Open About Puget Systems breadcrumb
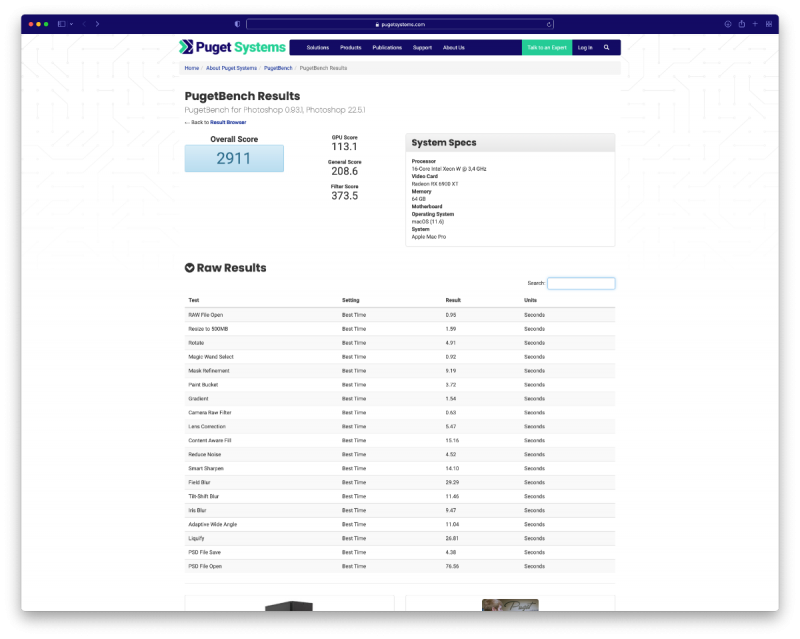800x639 pixels. click(x=231, y=68)
